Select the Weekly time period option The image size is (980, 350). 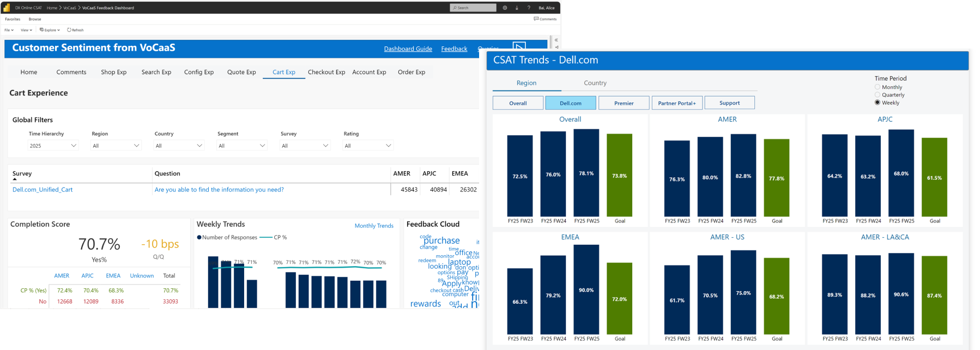coord(878,102)
